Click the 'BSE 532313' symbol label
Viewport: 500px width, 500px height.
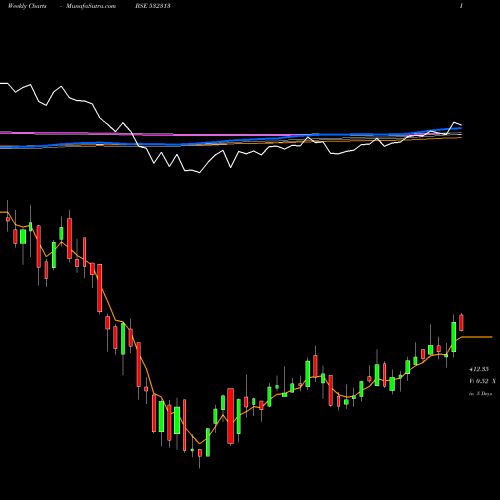click(x=153, y=6)
